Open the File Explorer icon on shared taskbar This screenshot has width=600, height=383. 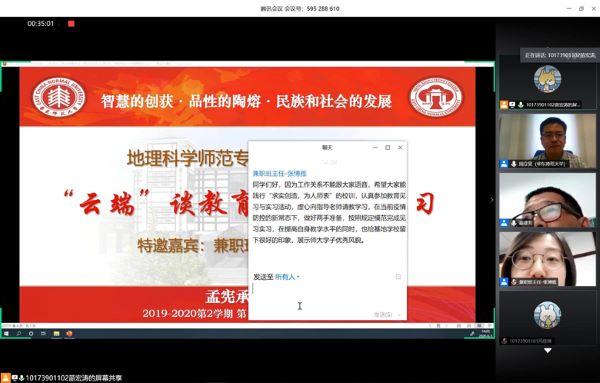56,334
